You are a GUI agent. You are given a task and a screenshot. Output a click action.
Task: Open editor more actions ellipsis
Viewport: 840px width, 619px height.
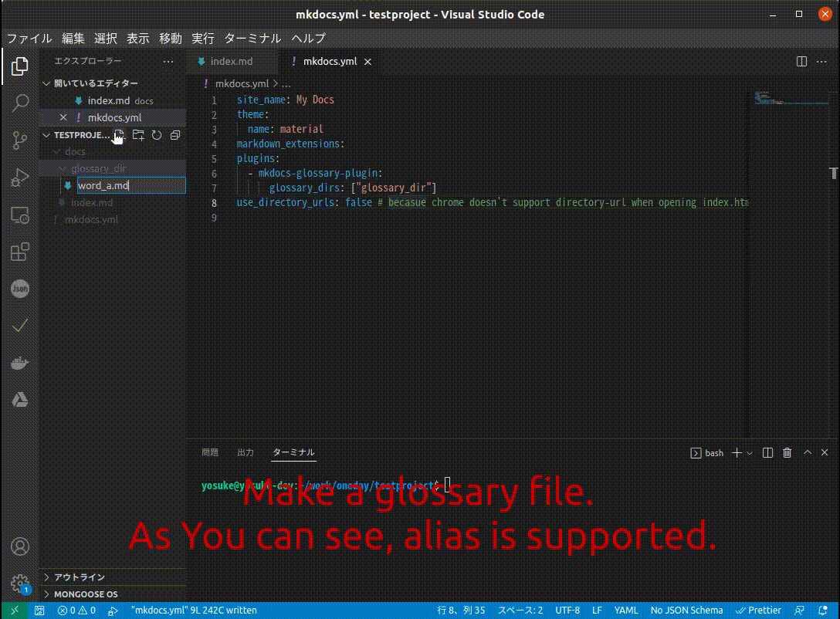pos(821,62)
